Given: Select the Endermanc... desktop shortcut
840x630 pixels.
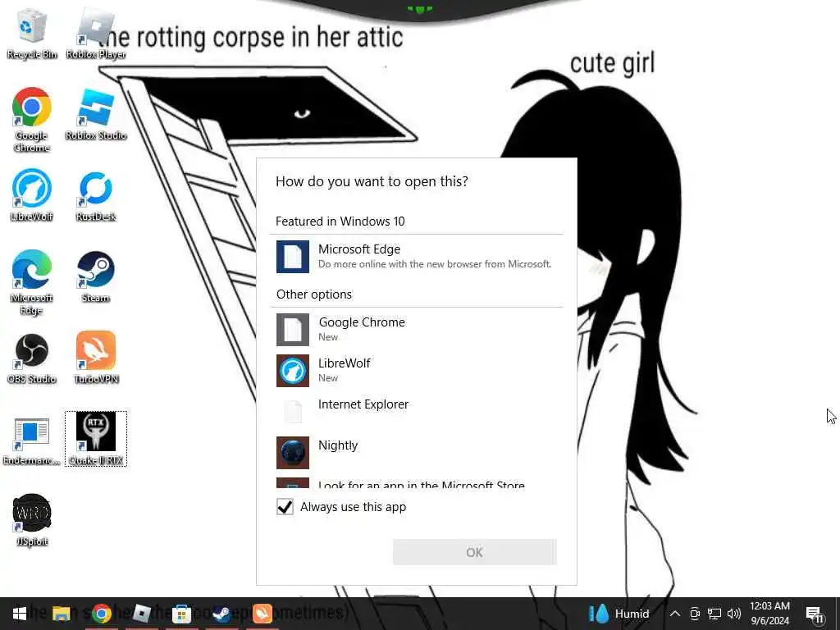Looking at the screenshot, I should click(32, 440).
